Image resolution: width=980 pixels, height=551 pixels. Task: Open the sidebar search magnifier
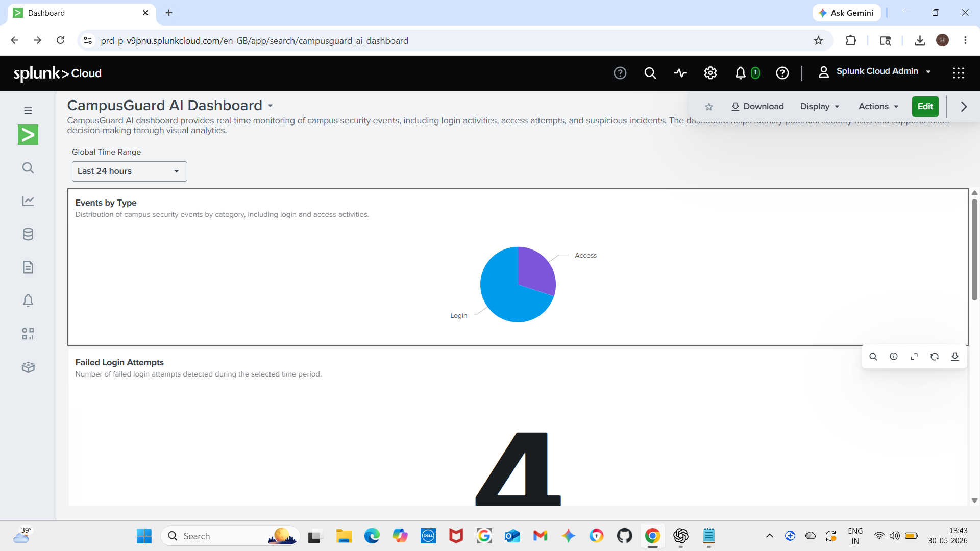pyautogui.click(x=28, y=168)
